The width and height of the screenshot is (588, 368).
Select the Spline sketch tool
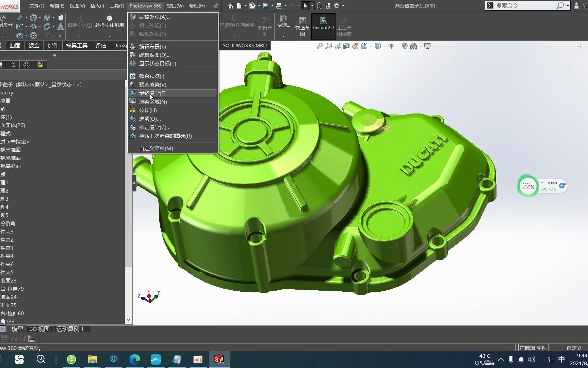tap(47, 18)
